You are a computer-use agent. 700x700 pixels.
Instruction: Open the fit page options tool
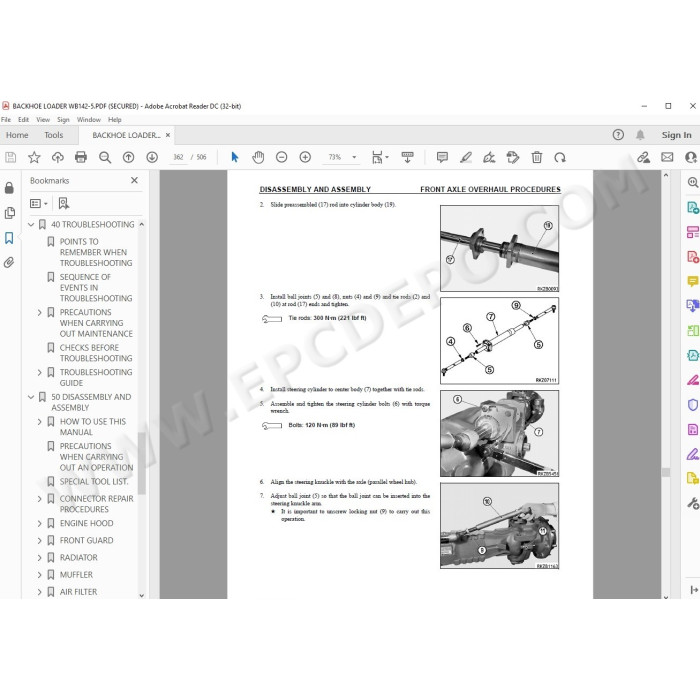point(380,157)
